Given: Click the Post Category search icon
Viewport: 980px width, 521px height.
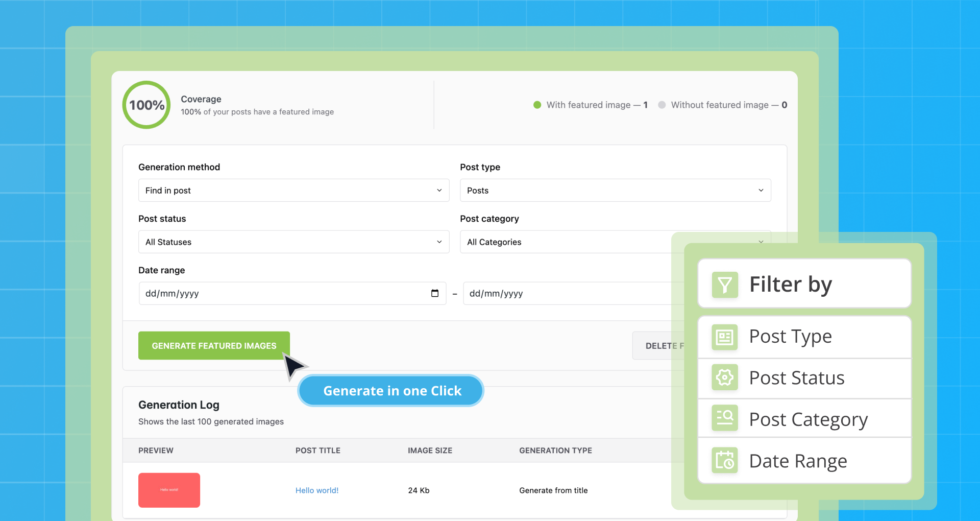Looking at the screenshot, I should click(724, 418).
